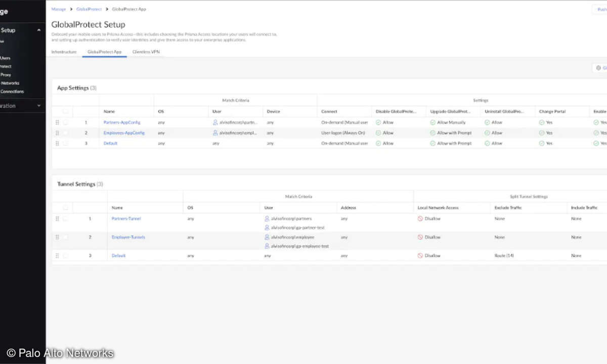Screen dimensions: 607x364
Task: Select Proxy in the dark sidebar
Action: pyautogui.click(x=6, y=75)
